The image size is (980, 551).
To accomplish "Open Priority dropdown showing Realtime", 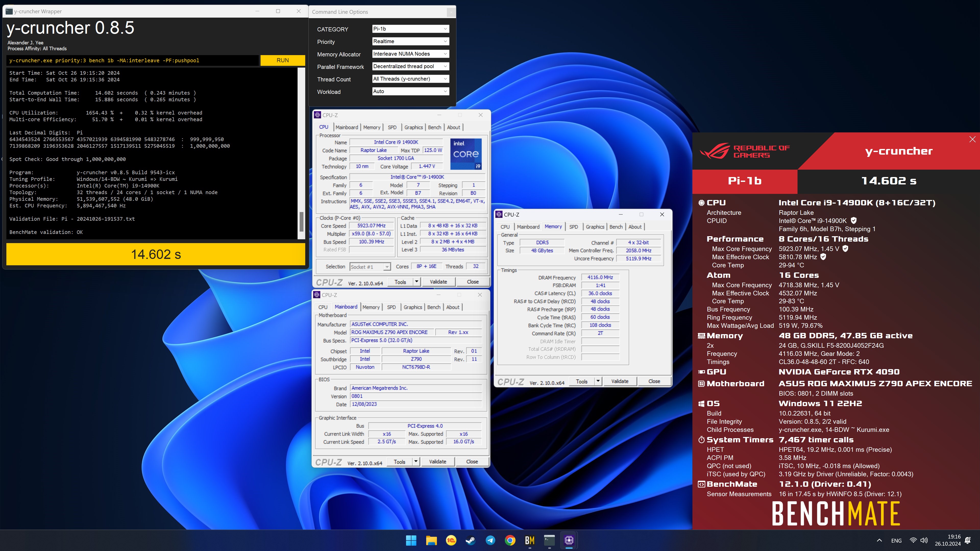I will click(x=410, y=41).
